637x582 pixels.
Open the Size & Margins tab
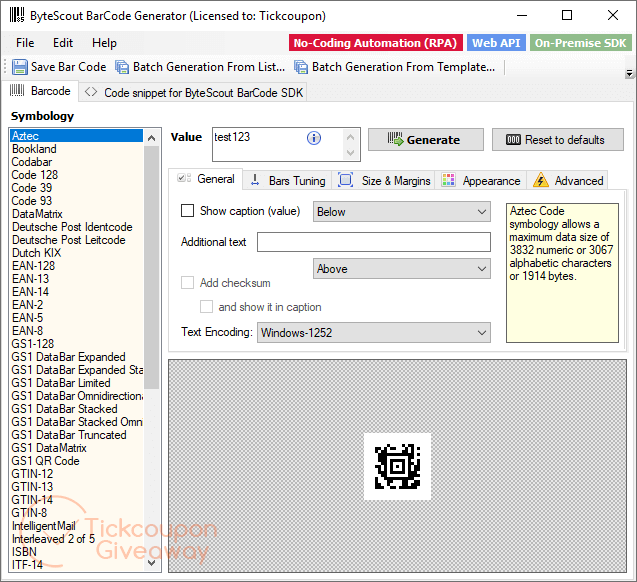[x=384, y=181]
